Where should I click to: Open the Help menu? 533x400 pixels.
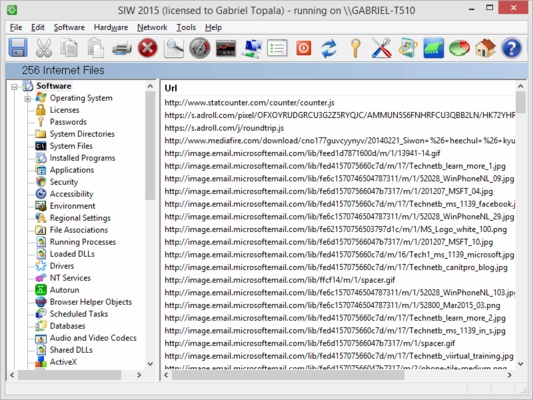213,27
